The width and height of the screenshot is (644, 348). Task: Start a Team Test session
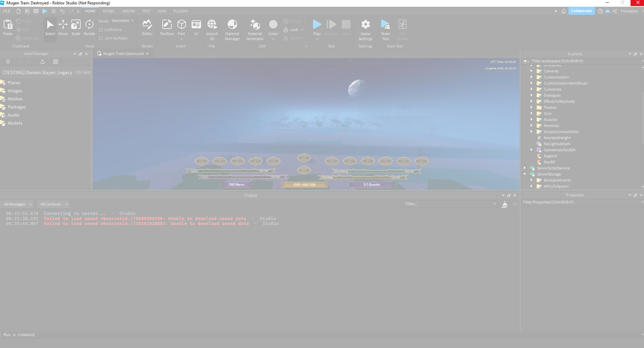385,29
